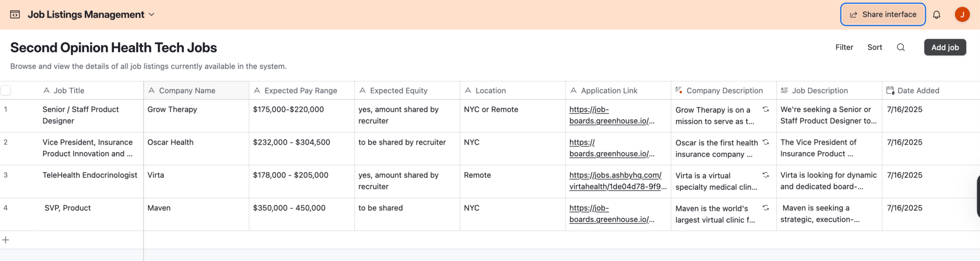The image size is (980, 261).
Task: Open the user avatar J menu
Action: pos(962,14)
